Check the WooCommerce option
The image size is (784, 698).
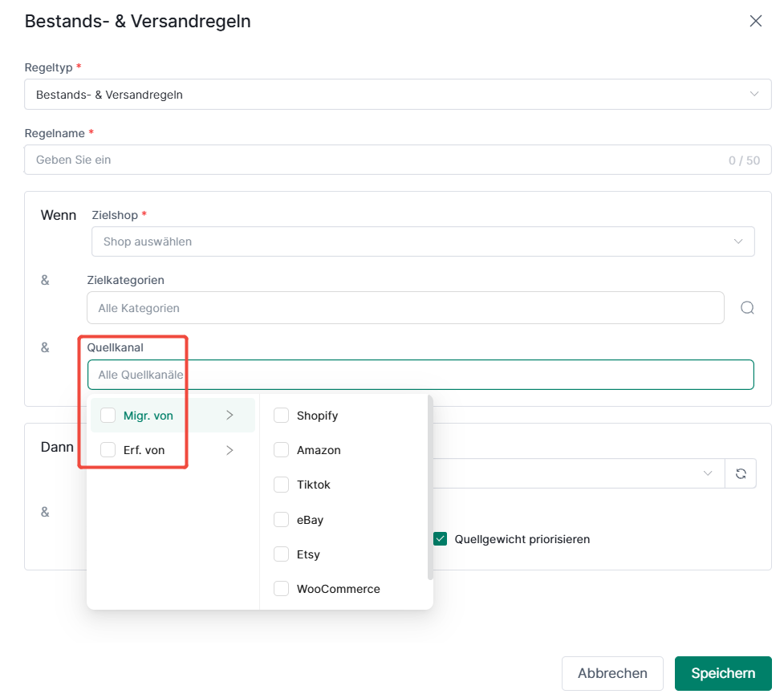coord(281,589)
